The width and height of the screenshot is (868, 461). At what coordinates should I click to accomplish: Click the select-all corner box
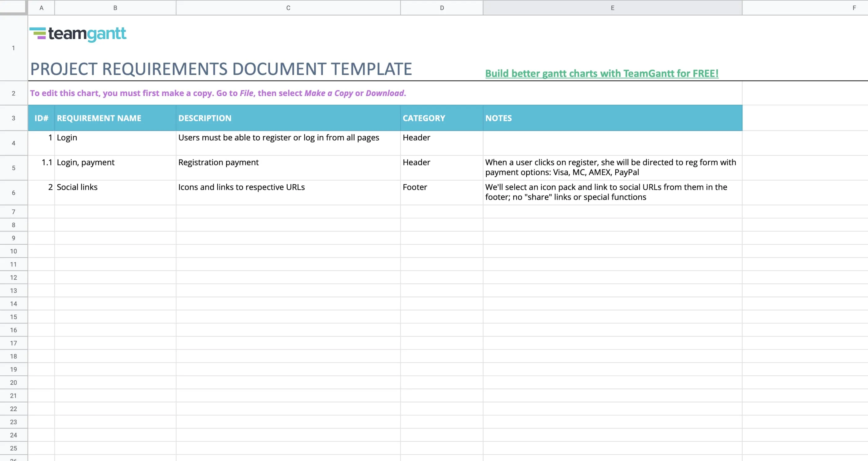pos(13,7)
